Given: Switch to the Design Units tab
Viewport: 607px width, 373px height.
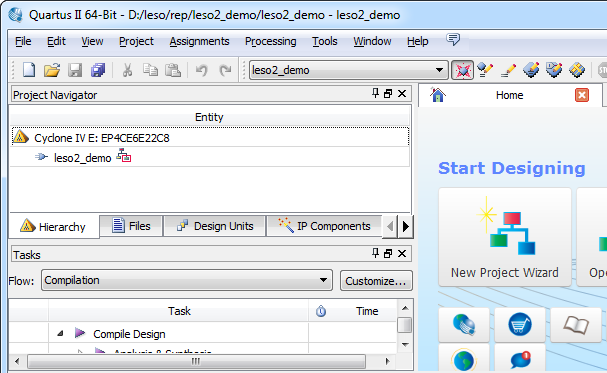Looking at the screenshot, I should (215, 226).
